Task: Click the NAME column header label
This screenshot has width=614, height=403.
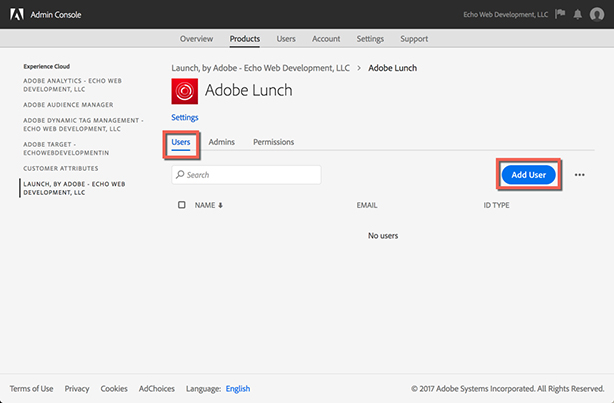Action: (205, 205)
